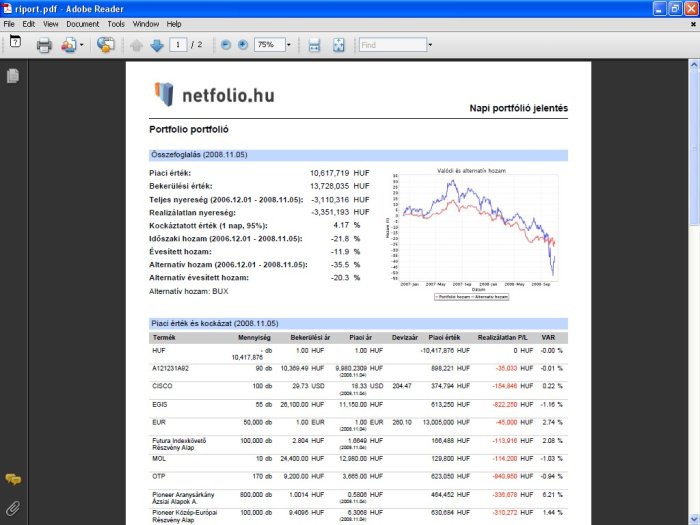Open the Help document icon

tap(15, 41)
